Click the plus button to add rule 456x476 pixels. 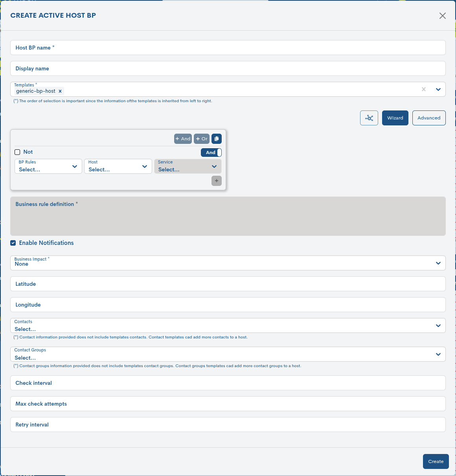217,181
